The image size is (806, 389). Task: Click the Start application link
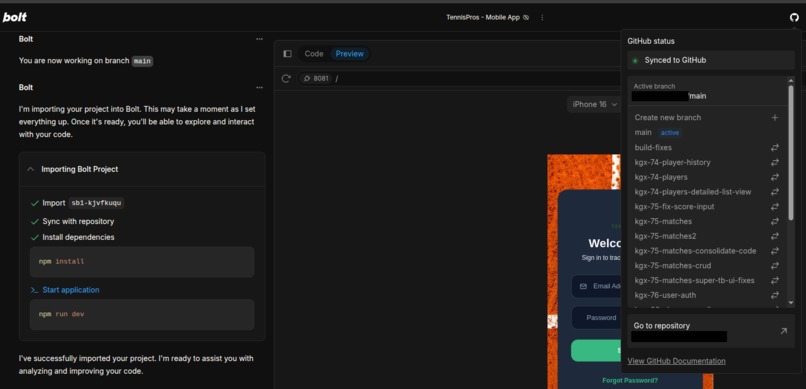point(71,290)
